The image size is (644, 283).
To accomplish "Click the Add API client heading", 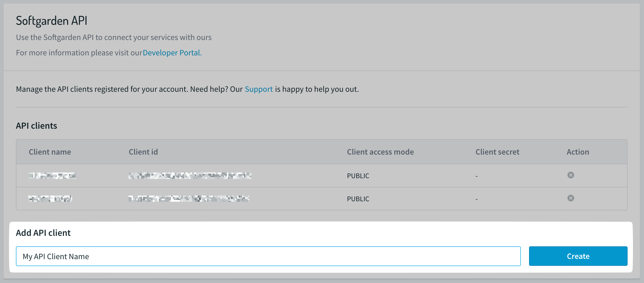I will tap(43, 233).
